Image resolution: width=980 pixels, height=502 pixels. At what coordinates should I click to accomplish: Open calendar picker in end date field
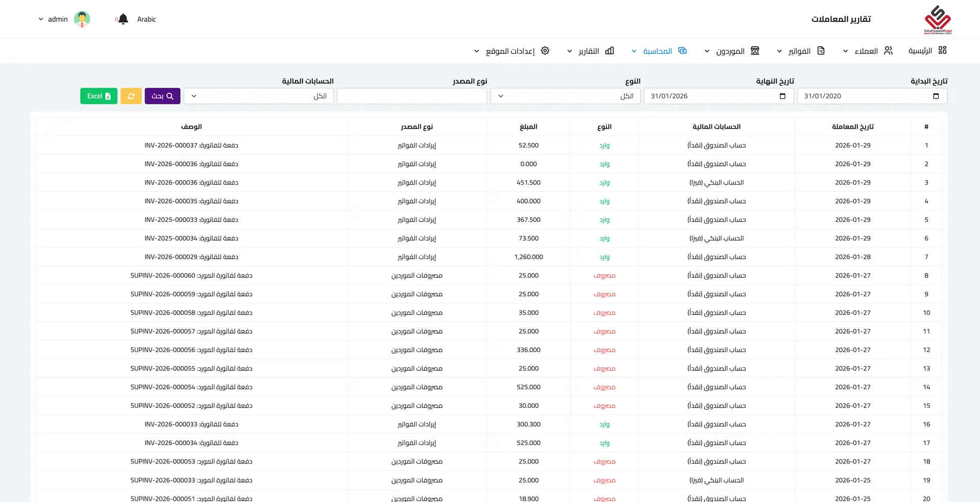coord(782,96)
